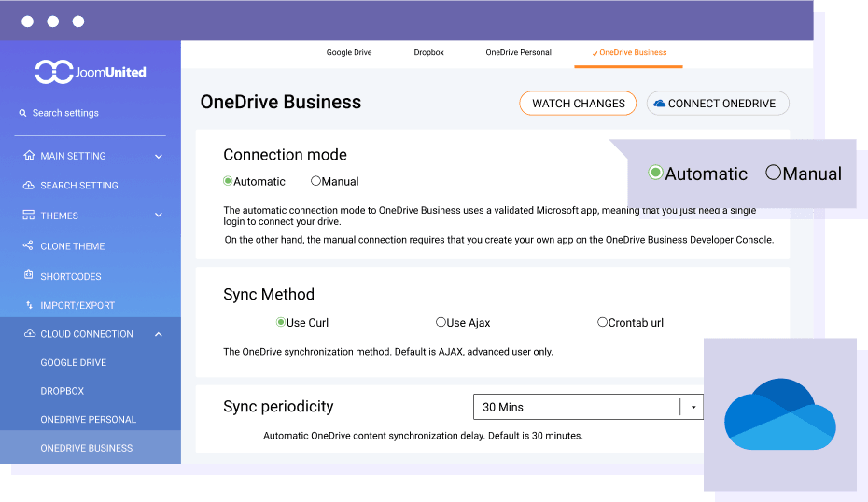Click the Import/Export arrows icon
The width and height of the screenshot is (868, 502).
(x=28, y=306)
